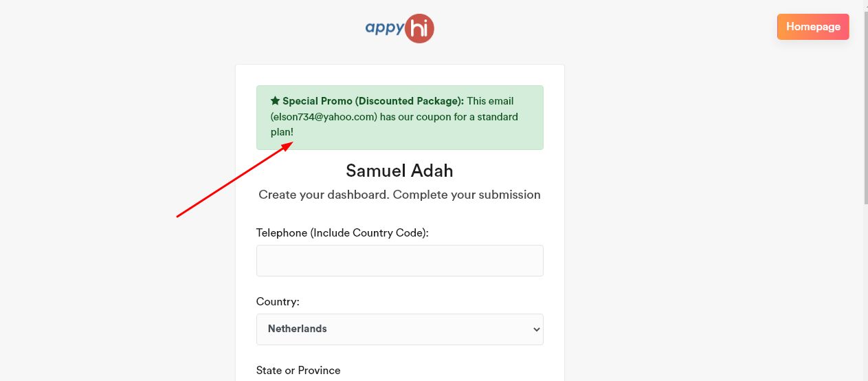
Task: Open the Homepage button
Action: pyautogui.click(x=813, y=27)
